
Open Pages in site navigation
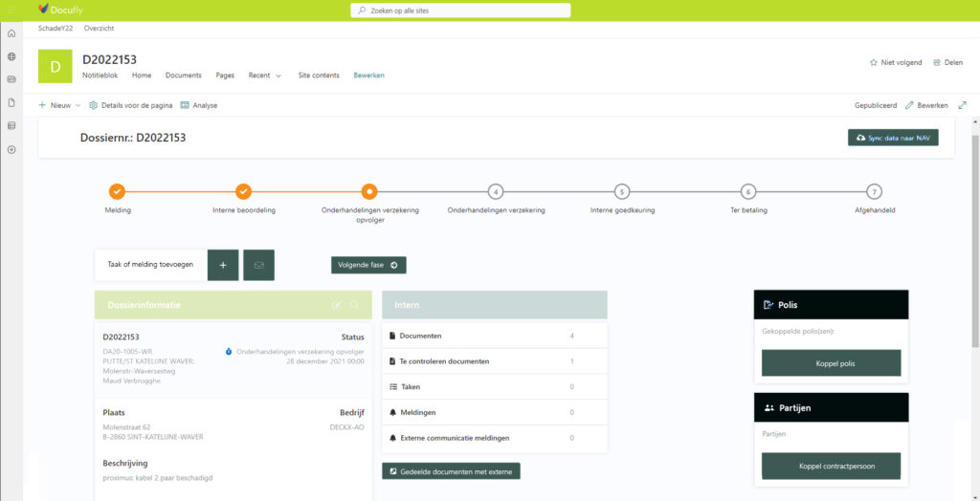pos(225,75)
